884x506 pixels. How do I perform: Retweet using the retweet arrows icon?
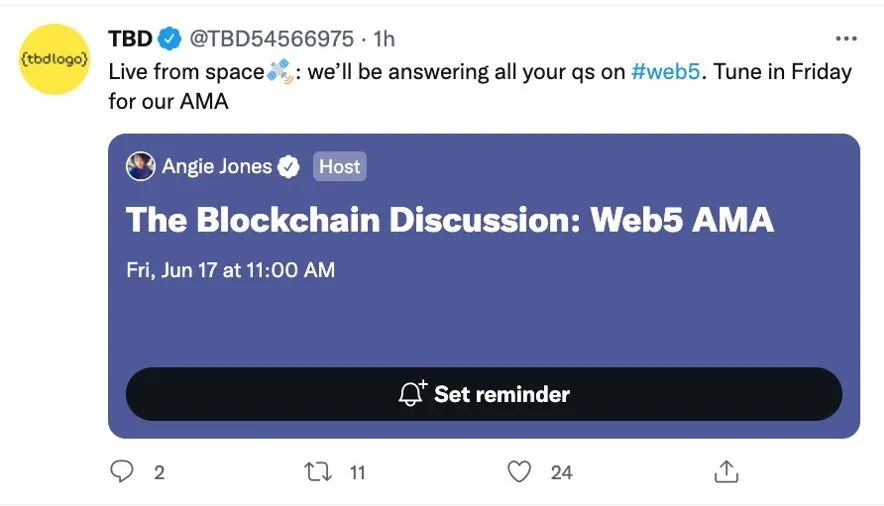[x=320, y=471]
